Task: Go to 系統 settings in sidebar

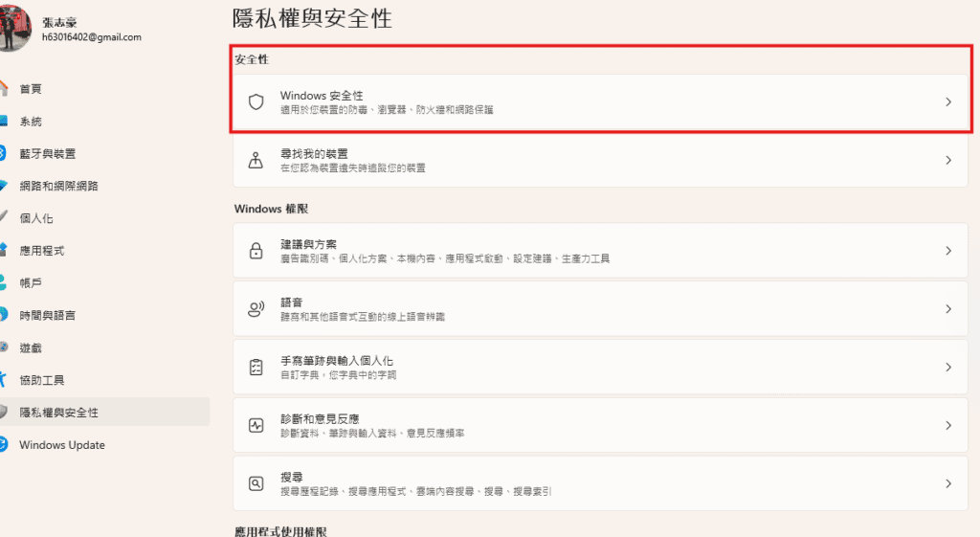Action: (31, 122)
